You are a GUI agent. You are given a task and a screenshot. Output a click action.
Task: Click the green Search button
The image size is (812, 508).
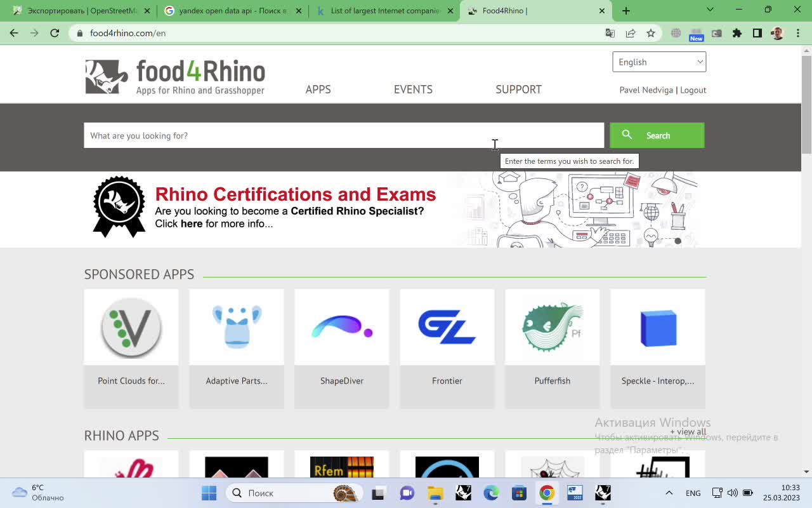[657, 135]
